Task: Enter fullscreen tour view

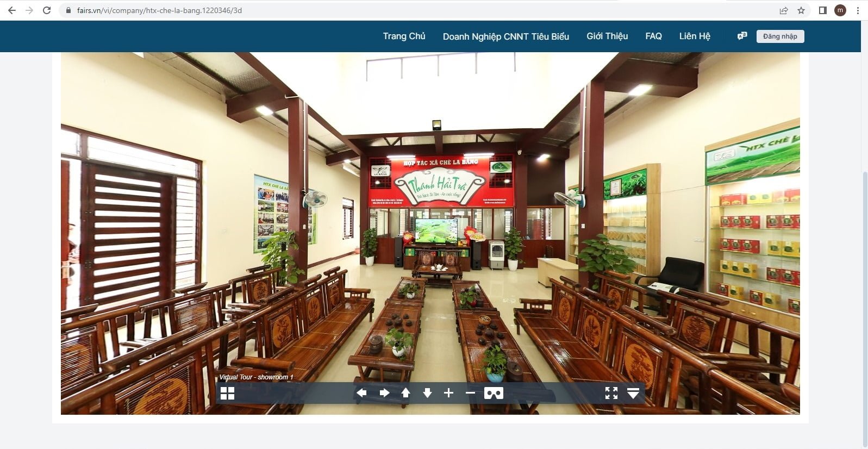Action: click(x=611, y=393)
